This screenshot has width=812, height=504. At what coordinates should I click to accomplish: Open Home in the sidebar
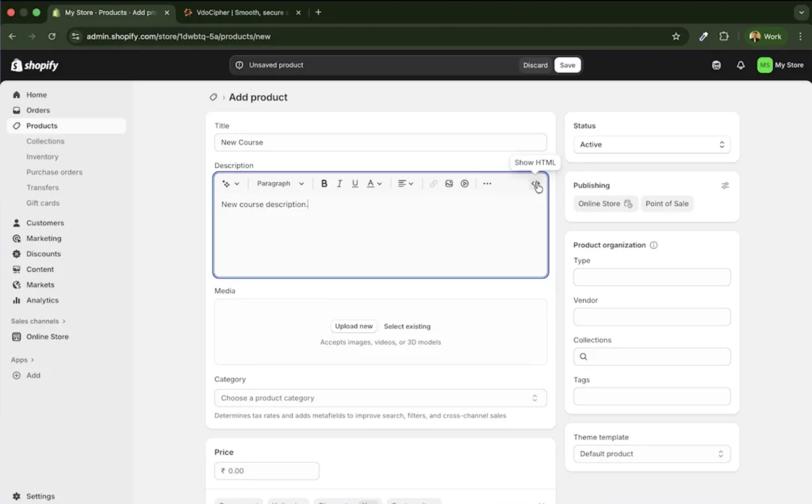pyautogui.click(x=67, y=94)
